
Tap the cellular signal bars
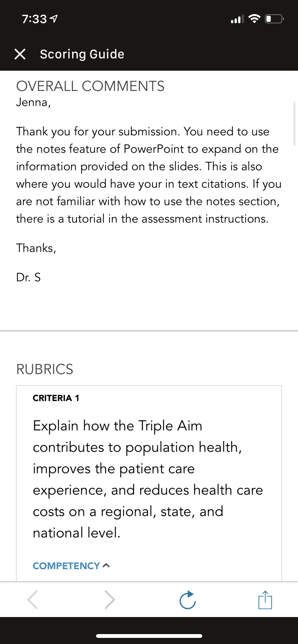pos(237,19)
